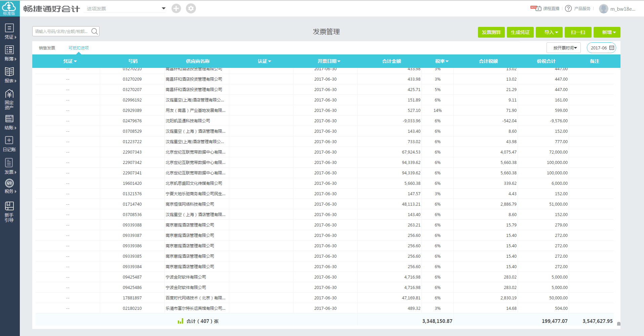Select the 日记账 (journal) sidebar icon
This screenshot has width=644, height=336.
pos(10,144)
